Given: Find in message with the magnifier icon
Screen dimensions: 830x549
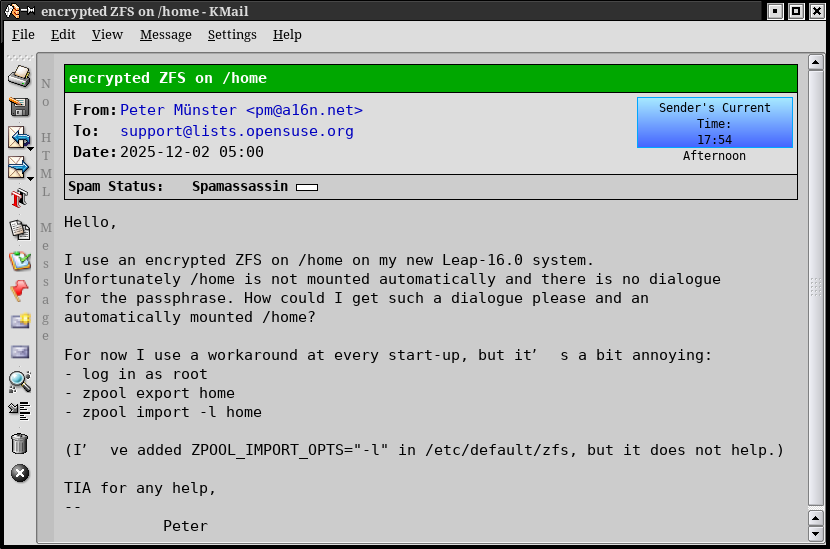Looking at the screenshot, I should [20, 382].
